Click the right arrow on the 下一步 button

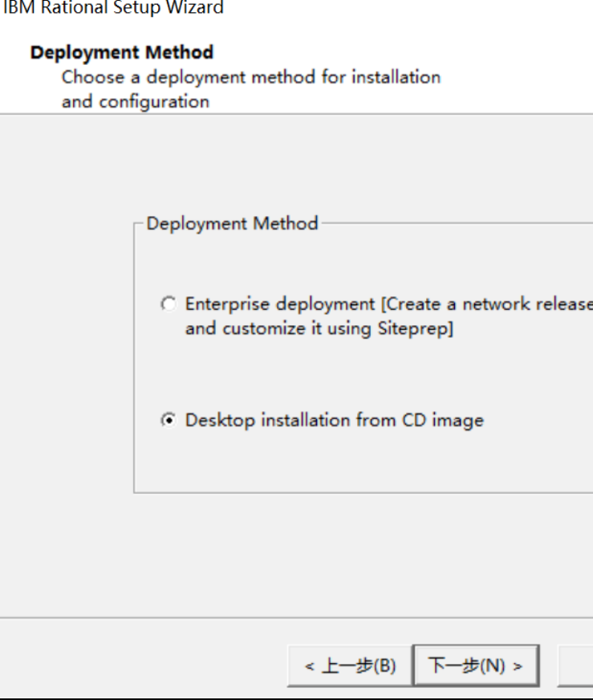(518, 666)
